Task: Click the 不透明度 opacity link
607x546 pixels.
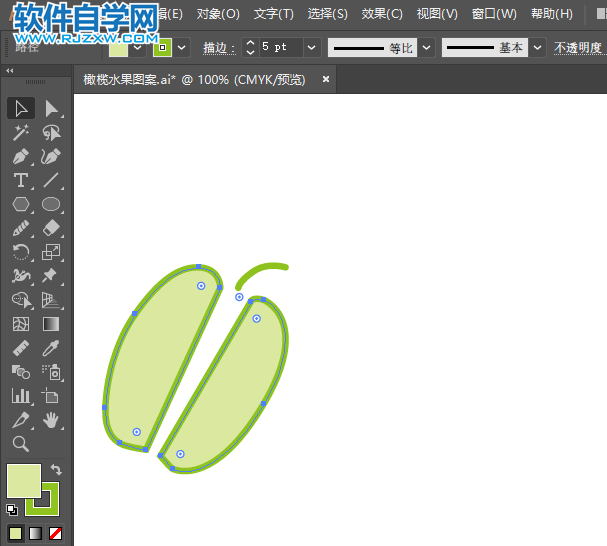Action: coord(579,48)
